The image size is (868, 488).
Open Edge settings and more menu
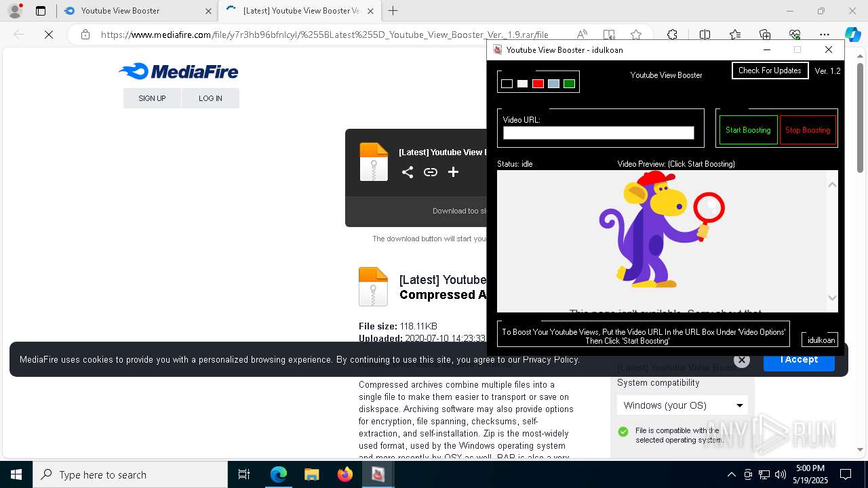[825, 35]
